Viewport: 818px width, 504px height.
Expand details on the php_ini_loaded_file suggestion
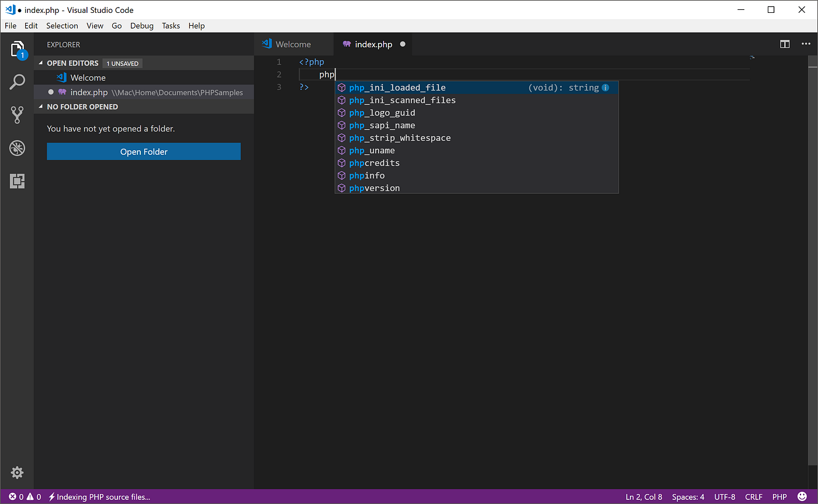(x=606, y=87)
